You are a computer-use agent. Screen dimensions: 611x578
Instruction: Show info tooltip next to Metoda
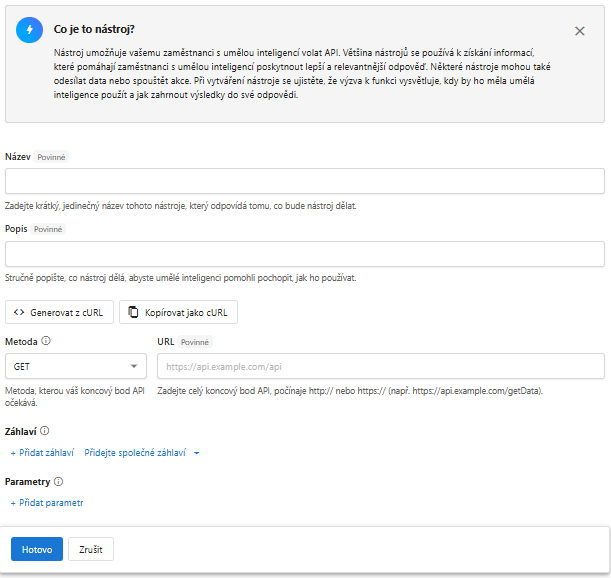pos(47,341)
